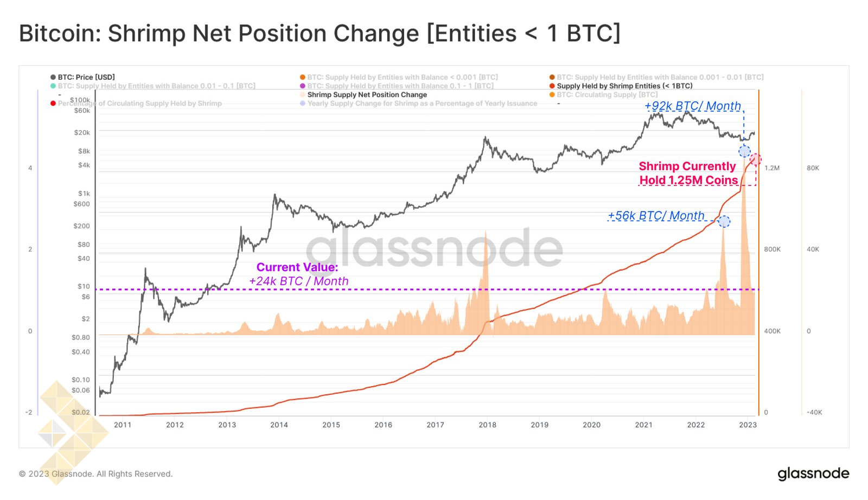Click the 2018 label on the time axis

(487, 425)
